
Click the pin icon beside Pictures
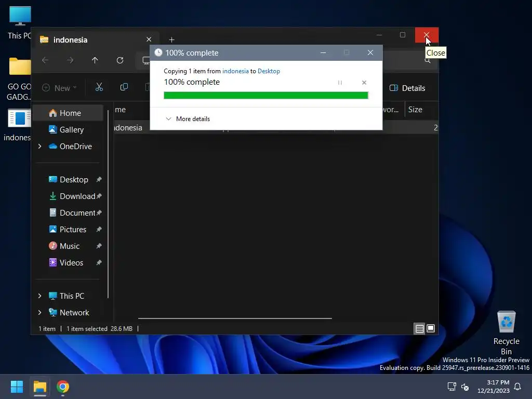(x=99, y=229)
